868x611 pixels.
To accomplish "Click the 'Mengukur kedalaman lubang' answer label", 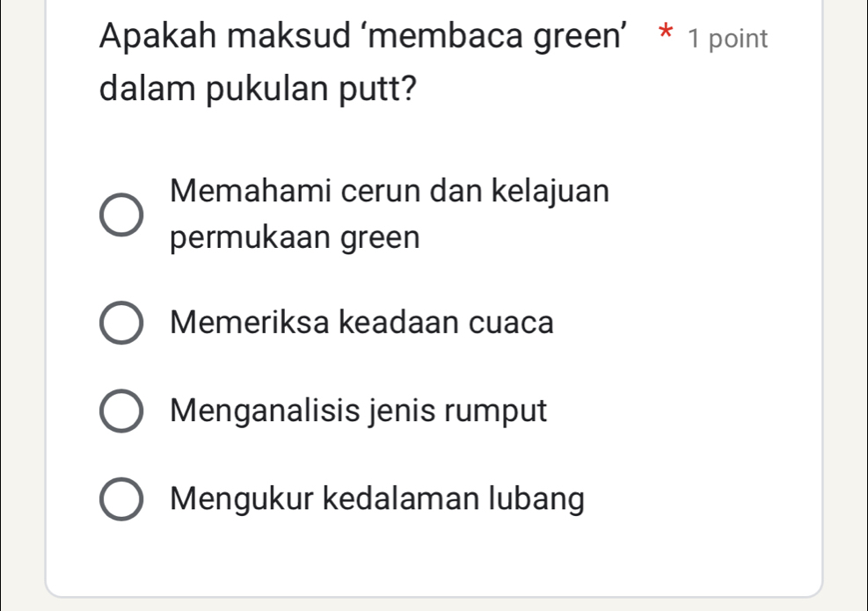I will (x=378, y=499).
